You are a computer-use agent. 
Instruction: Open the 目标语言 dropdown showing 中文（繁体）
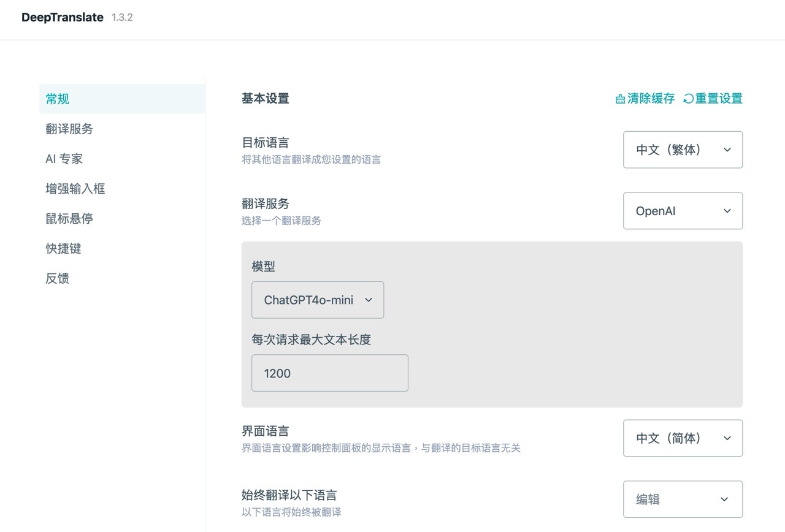(683, 150)
